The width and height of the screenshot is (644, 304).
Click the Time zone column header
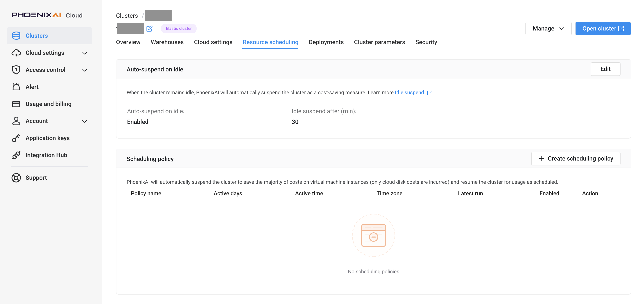(390, 193)
